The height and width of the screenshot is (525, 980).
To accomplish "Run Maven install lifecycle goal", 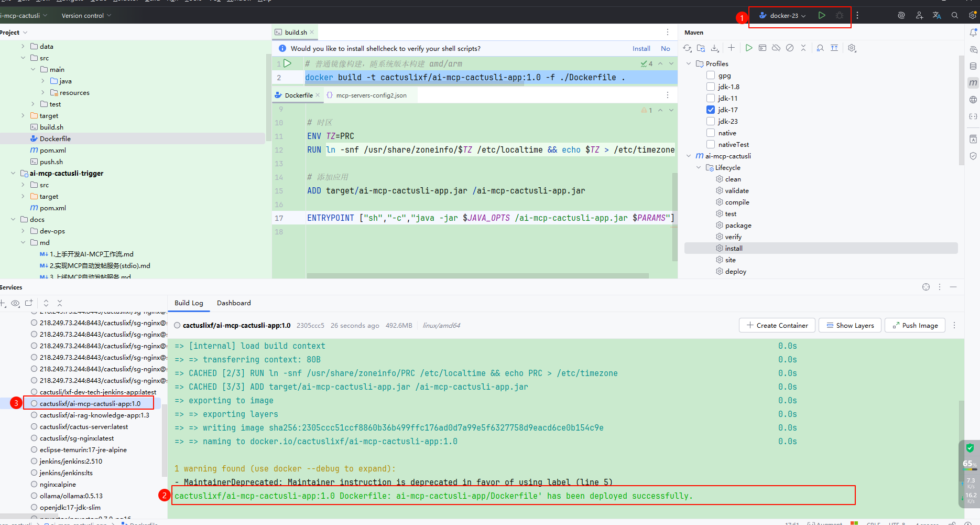I will (x=734, y=248).
